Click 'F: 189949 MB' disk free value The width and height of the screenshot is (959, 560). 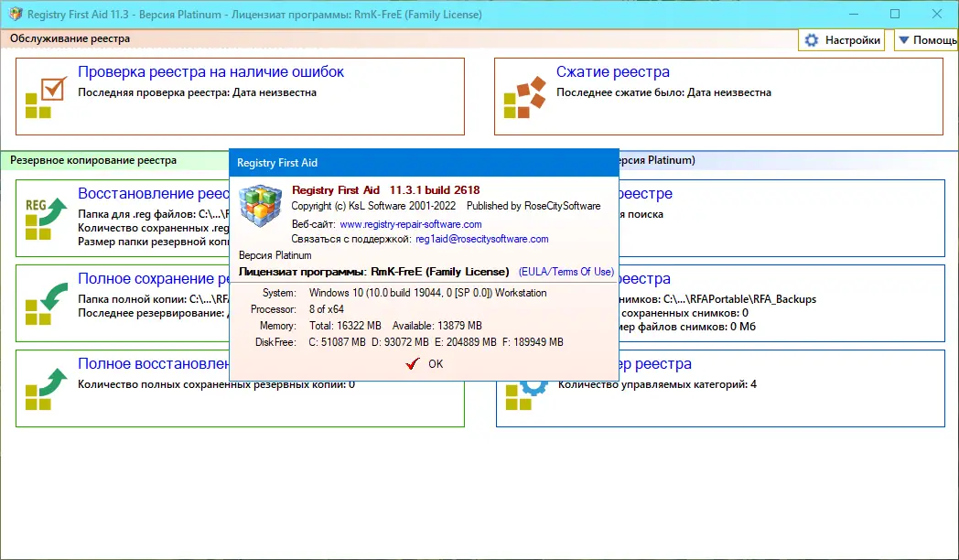(x=533, y=342)
